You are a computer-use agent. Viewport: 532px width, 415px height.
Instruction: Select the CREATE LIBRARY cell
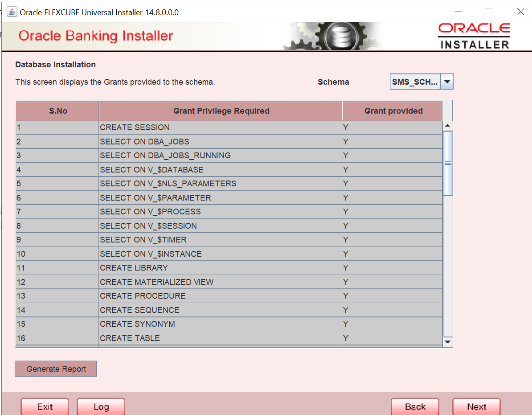coord(221,268)
